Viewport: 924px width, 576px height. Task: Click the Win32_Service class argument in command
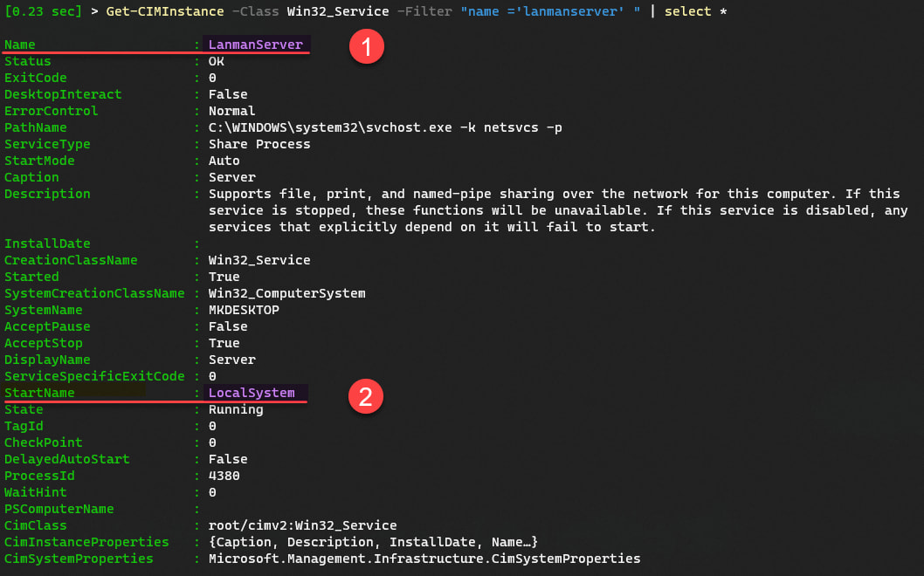point(337,11)
